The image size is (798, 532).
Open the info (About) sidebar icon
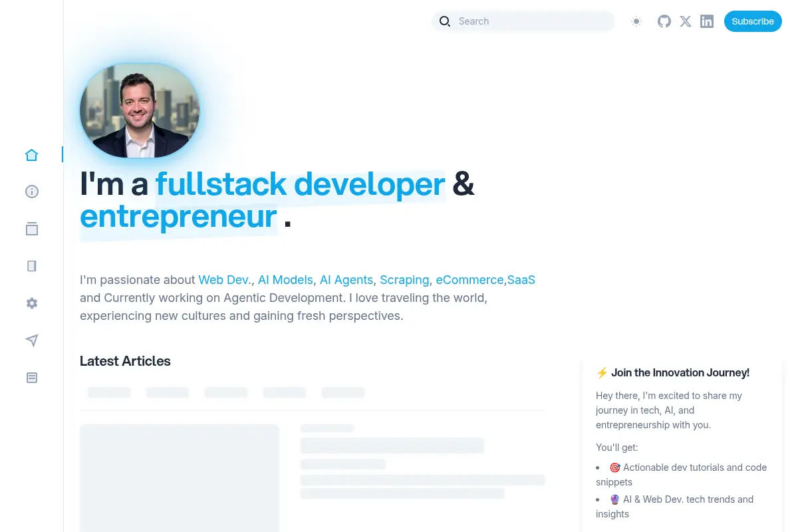point(31,192)
